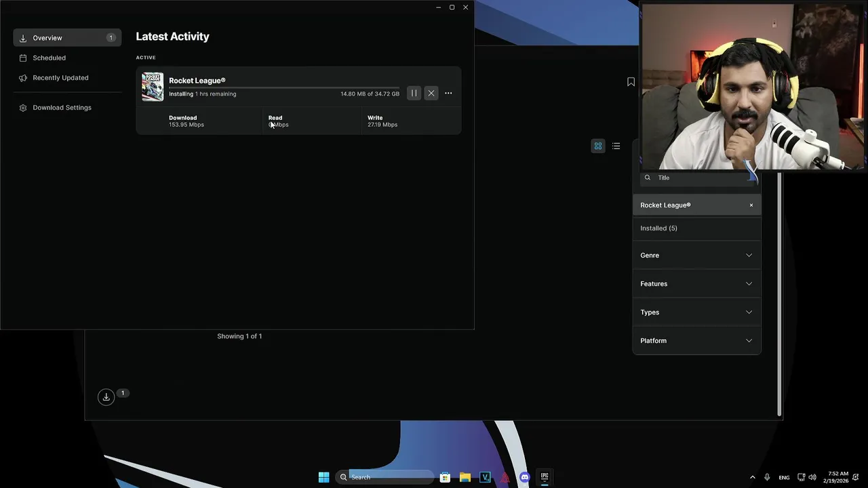Click the Read speed label
This screenshot has width=868, height=488.
coord(275,118)
